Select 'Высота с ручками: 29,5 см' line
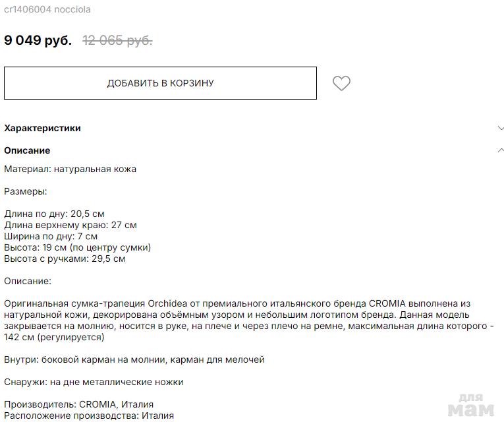504x426 pixels. coord(65,259)
